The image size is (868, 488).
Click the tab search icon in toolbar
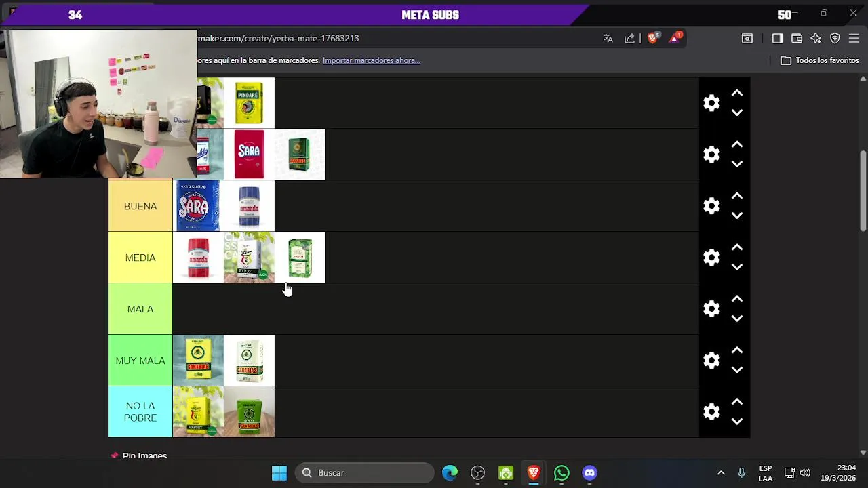click(747, 39)
